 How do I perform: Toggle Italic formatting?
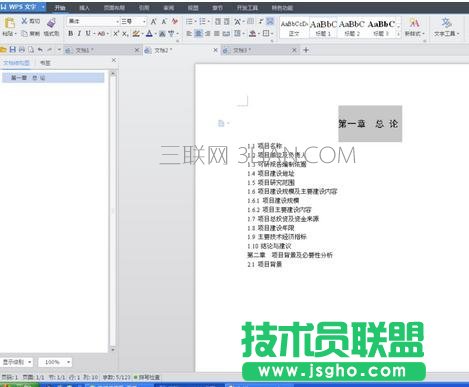pyautogui.click(x=79, y=33)
